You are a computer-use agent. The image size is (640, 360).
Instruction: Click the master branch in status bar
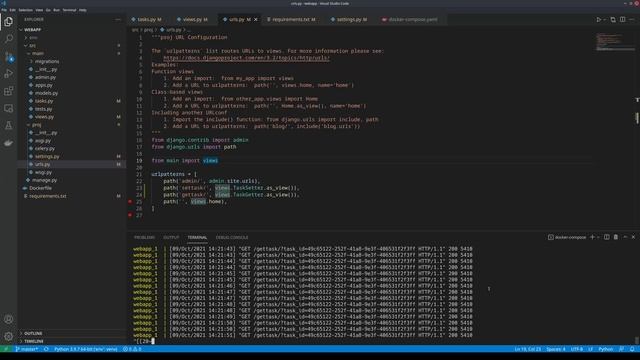pos(27,349)
